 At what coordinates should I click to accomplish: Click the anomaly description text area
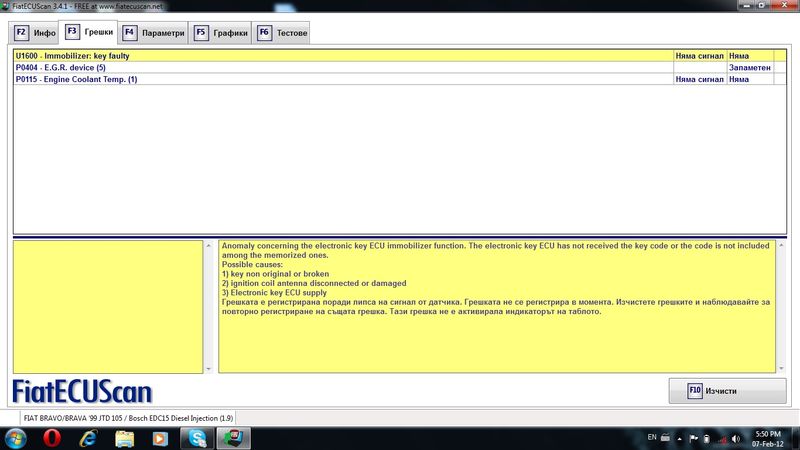point(497,307)
